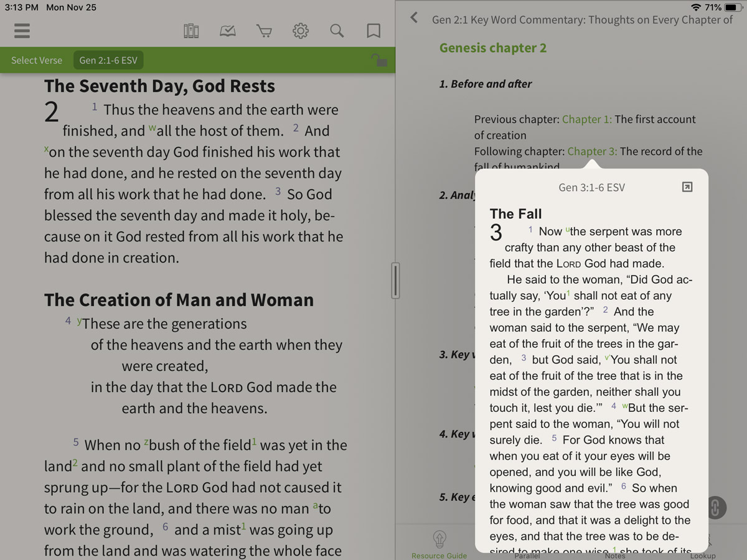The image size is (747, 560).
Task: Tap 'The Creation of Man and Woman' heading
Action: click(179, 300)
